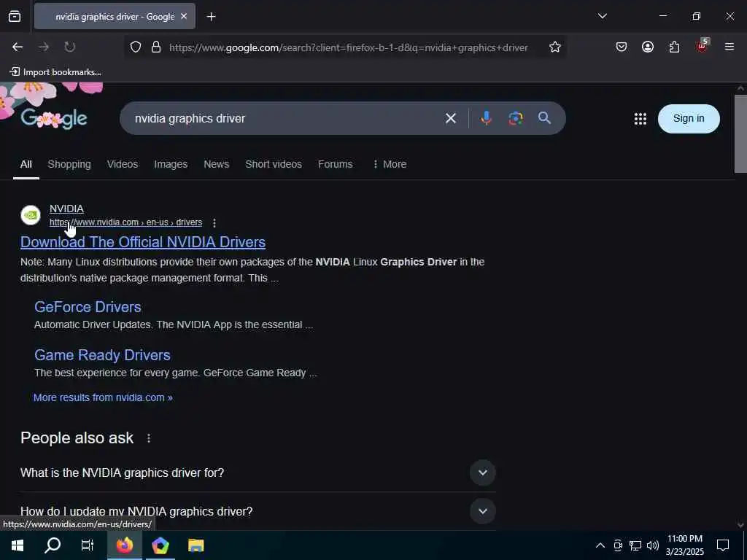The height and width of the screenshot is (560, 747).
Task: Switch to Images results tab
Action: (x=171, y=164)
